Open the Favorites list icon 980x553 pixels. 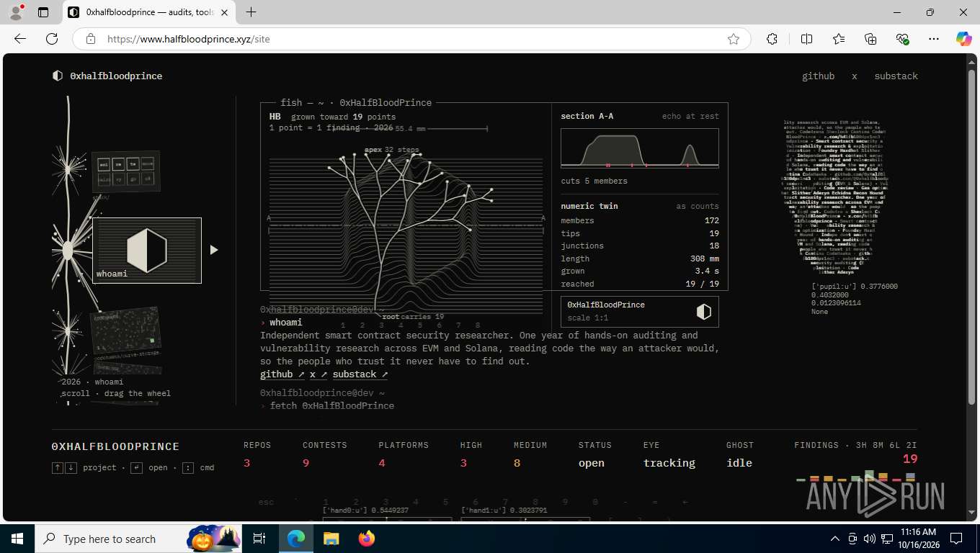[x=839, y=39]
